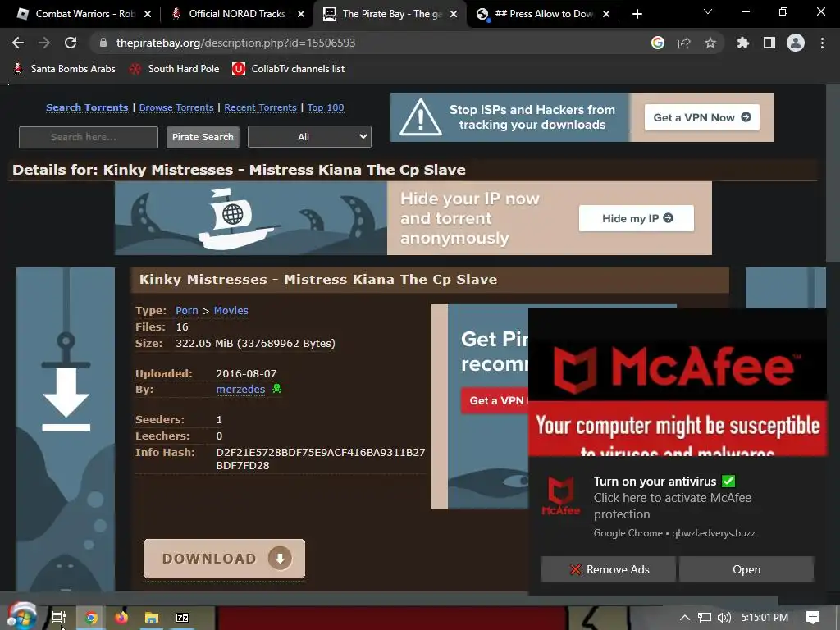840x630 pixels.
Task: Open the Windows Start button
Action: click(x=21, y=616)
